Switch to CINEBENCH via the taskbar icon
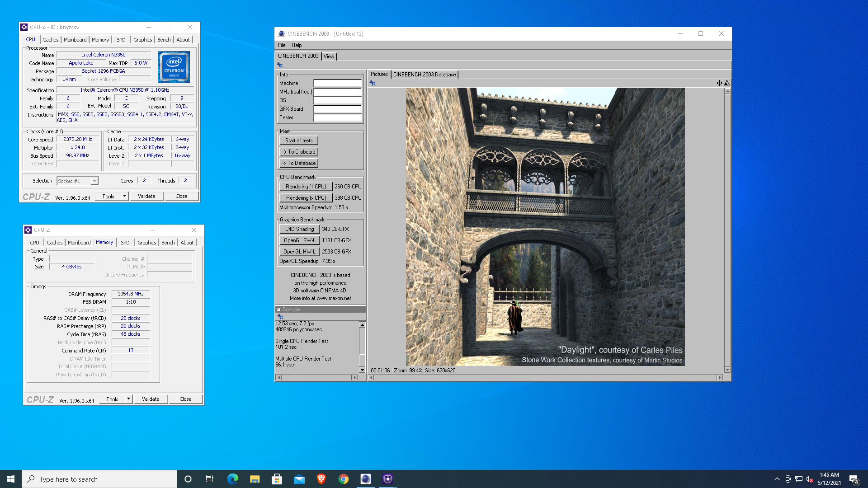The image size is (868, 488). tap(365, 479)
